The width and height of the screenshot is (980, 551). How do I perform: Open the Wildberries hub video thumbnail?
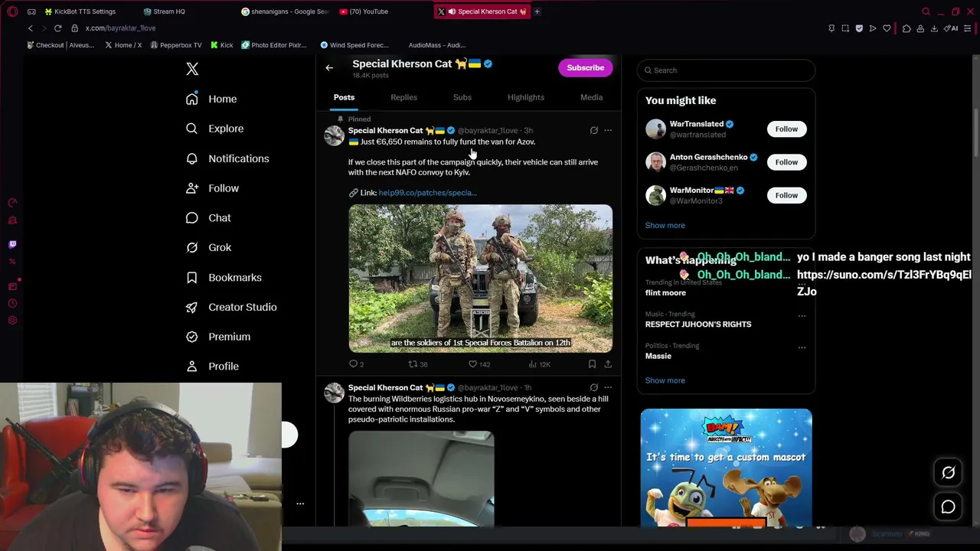(421, 478)
